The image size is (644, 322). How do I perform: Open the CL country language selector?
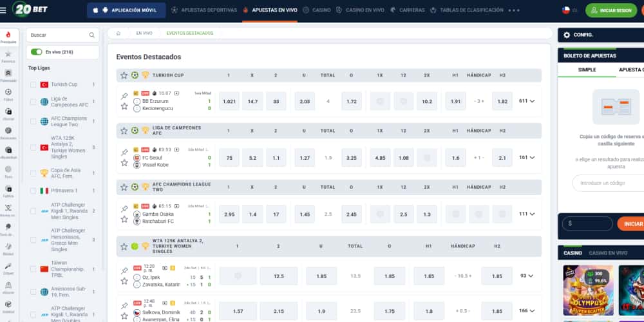tap(570, 10)
